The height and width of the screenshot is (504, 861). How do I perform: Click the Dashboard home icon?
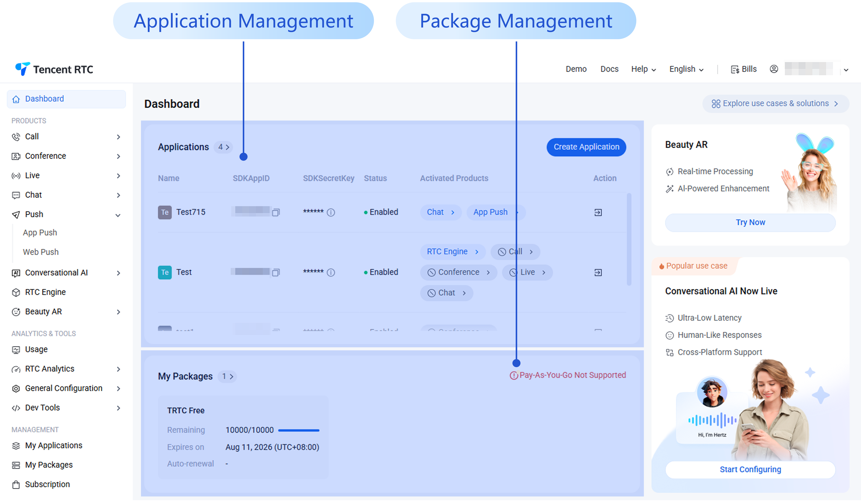[16, 99]
